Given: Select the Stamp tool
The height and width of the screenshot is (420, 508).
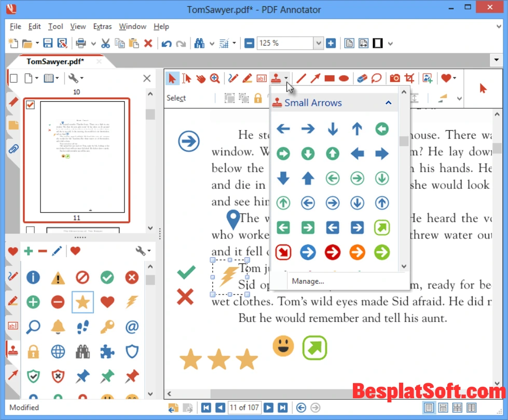Looking at the screenshot, I should click(x=277, y=78).
